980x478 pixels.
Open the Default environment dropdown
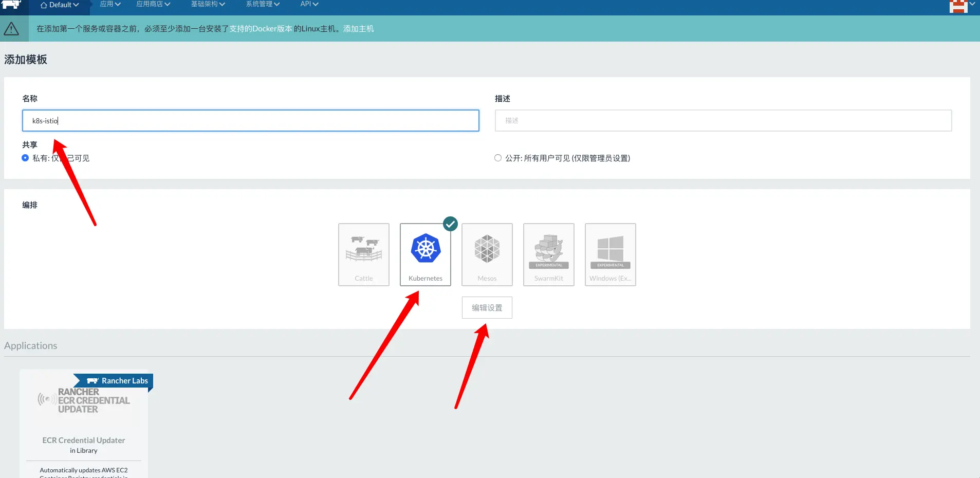click(60, 5)
